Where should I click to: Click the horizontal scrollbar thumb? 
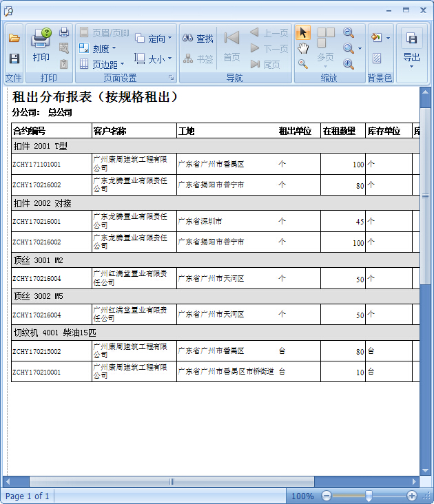(172, 481)
